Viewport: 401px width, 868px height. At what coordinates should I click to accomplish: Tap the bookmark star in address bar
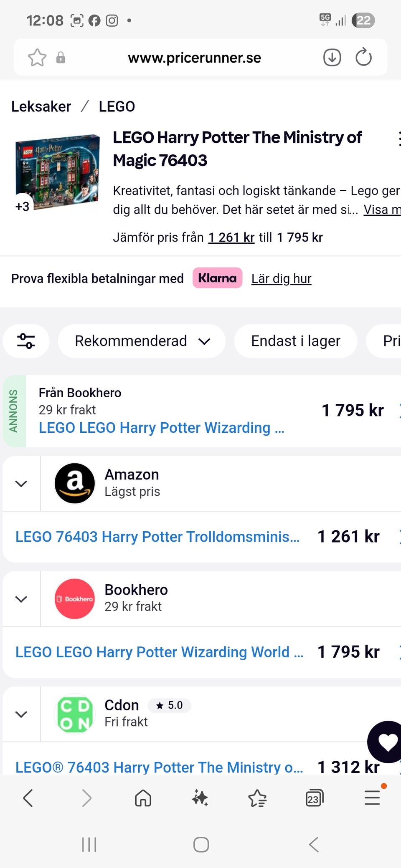[37, 58]
